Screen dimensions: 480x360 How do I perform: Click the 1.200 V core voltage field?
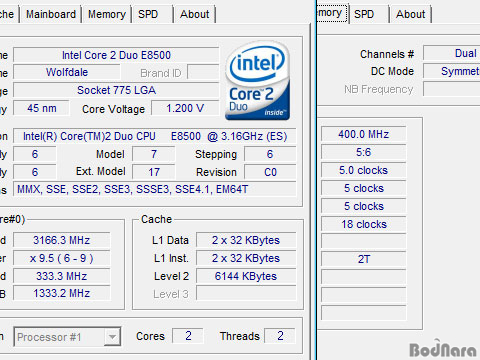pos(185,108)
